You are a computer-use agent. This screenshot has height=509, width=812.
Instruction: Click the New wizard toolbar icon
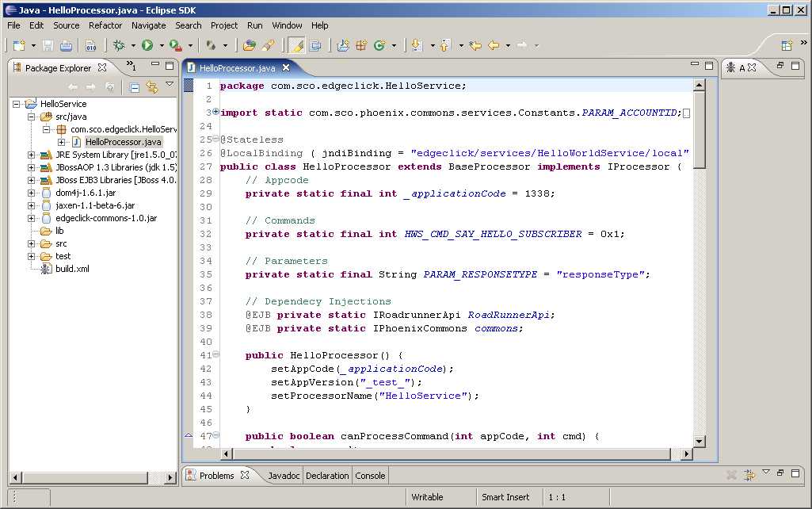tap(19, 46)
